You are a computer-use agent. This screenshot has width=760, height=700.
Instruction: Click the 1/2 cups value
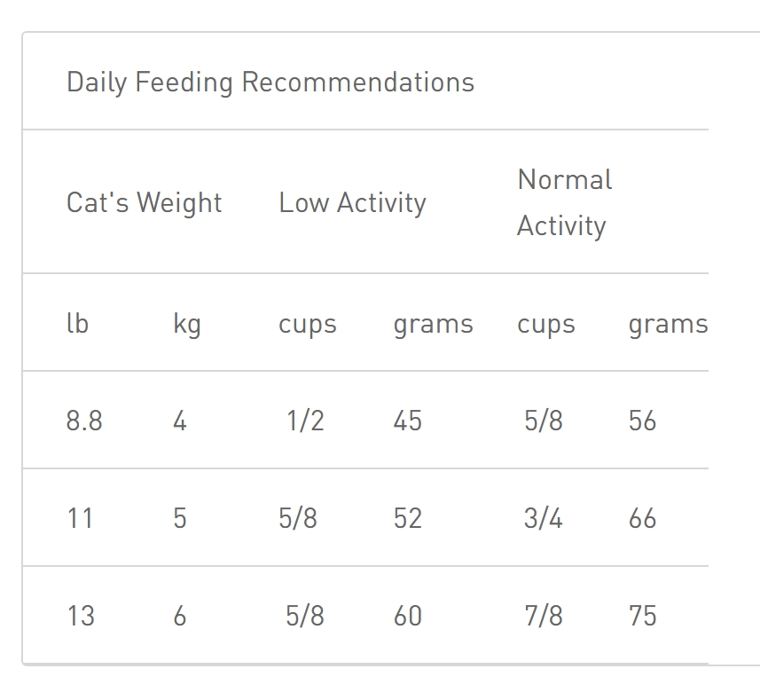pos(305,421)
